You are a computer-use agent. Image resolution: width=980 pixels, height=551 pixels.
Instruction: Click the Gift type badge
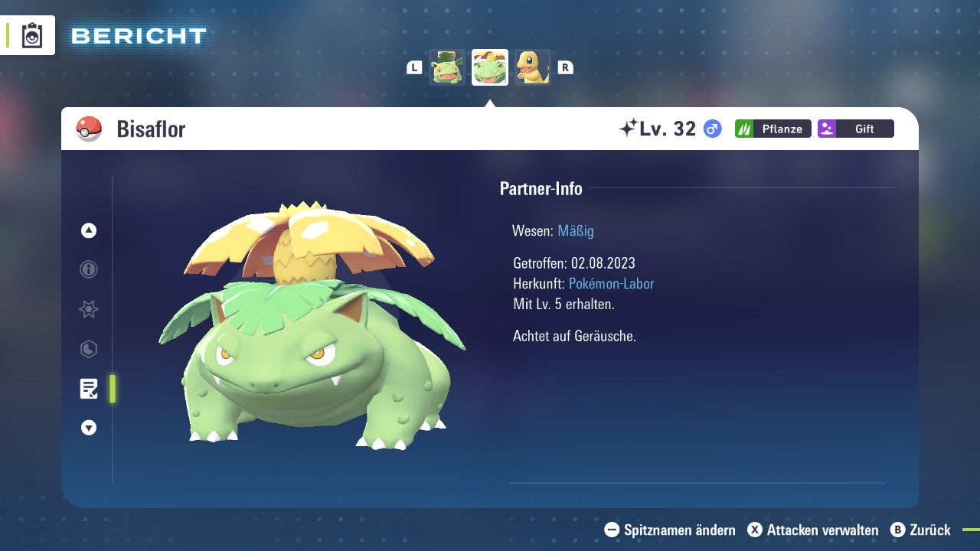point(855,129)
